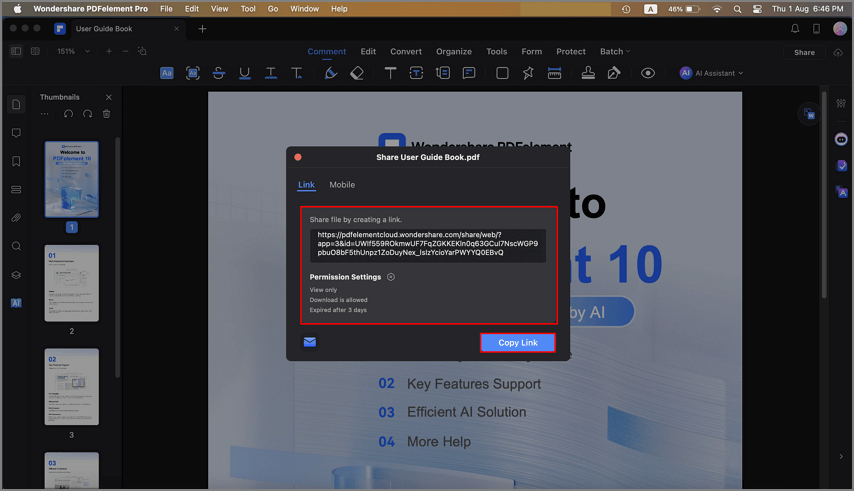
Task: Open the Tool menu in menu bar
Action: (x=248, y=9)
